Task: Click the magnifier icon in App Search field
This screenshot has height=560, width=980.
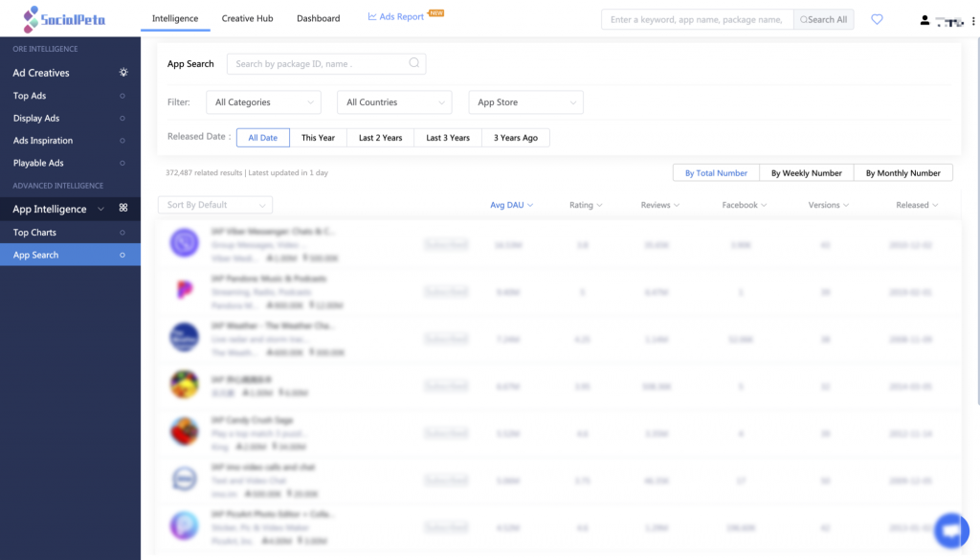Action: [x=413, y=63]
